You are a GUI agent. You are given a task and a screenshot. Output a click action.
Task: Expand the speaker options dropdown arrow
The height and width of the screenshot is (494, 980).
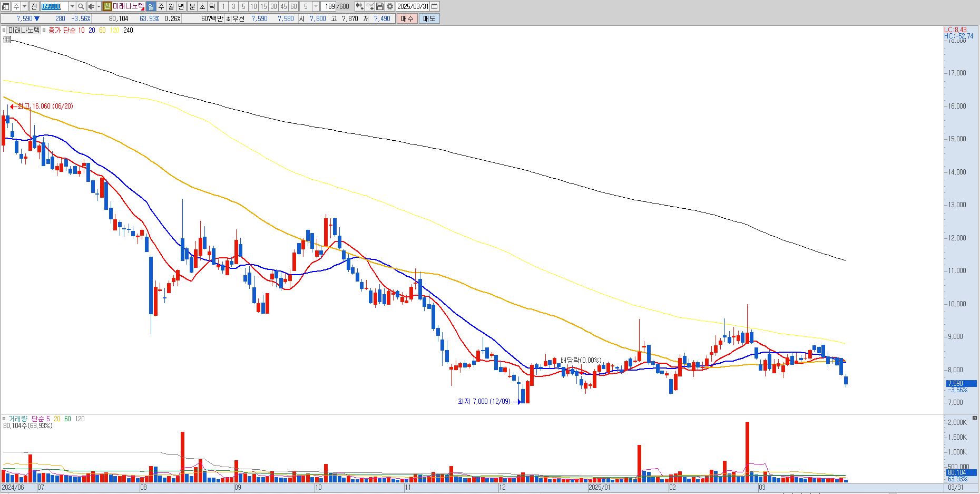pyautogui.click(x=99, y=6)
